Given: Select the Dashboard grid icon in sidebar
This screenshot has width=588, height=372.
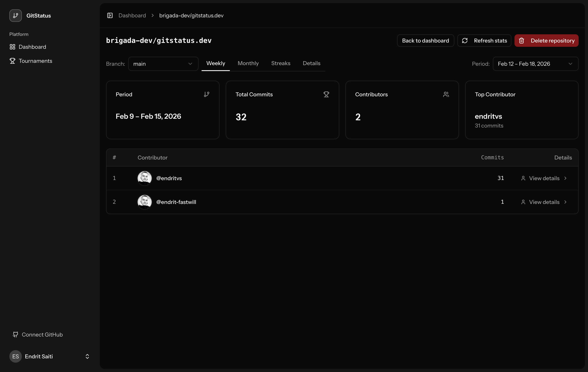Looking at the screenshot, I should (x=12, y=47).
